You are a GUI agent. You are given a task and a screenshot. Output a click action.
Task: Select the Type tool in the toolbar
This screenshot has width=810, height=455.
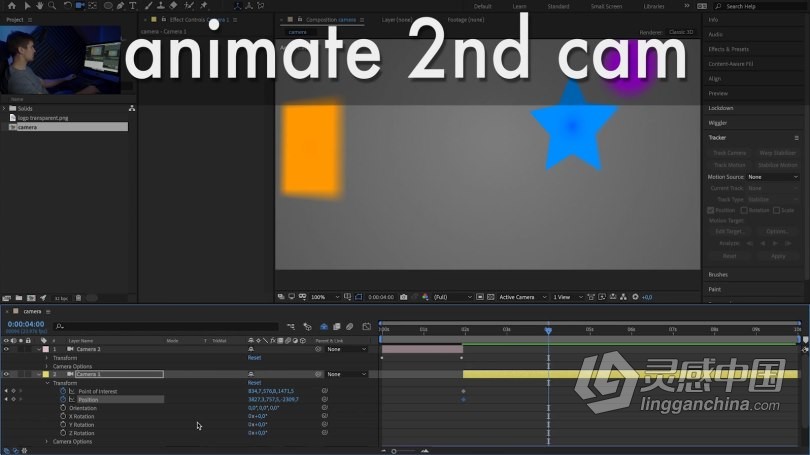click(x=133, y=6)
